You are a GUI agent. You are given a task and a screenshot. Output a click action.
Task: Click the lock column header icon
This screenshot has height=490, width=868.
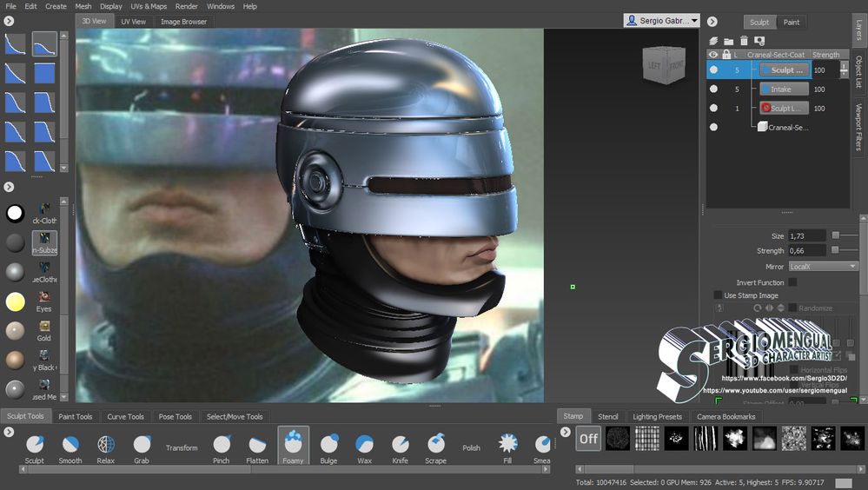[x=726, y=54]
